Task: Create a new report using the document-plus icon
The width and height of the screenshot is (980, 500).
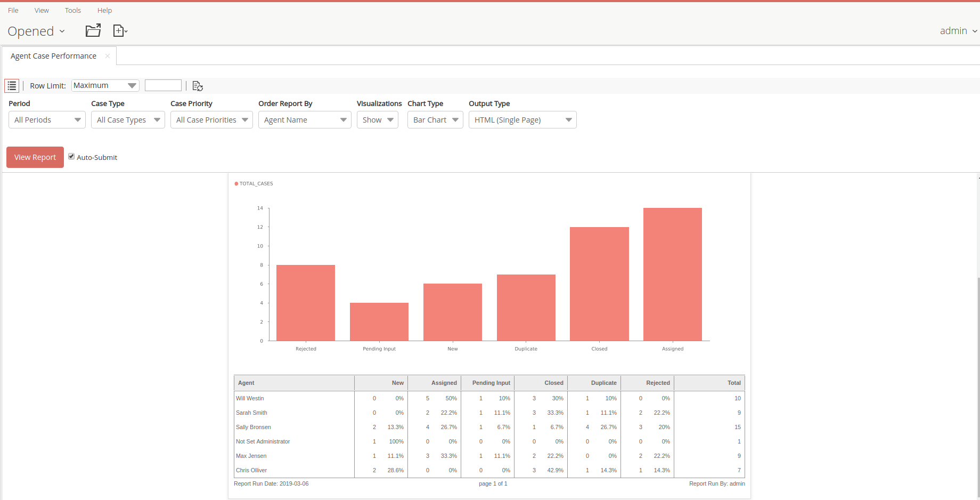Action: pyautogui.click(x=118, y=30)
